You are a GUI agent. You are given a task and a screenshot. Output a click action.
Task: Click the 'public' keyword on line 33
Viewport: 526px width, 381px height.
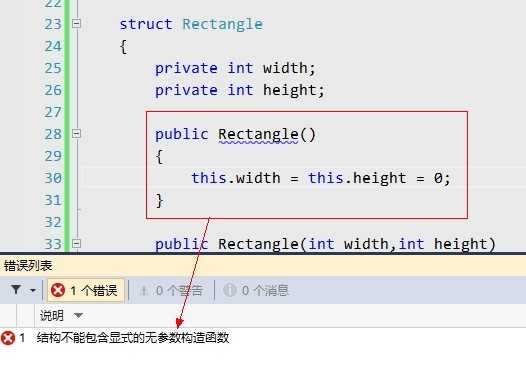pos(181,244)
